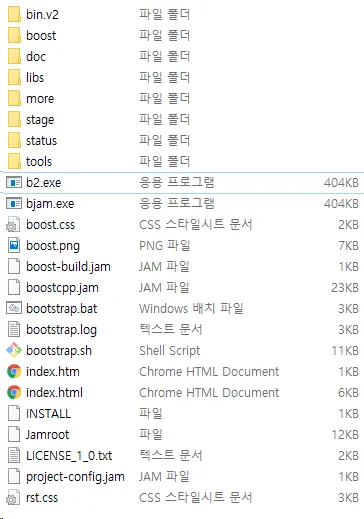Select the b2.exe file name
Screen dimensions: 364x519
(x=44, y=183)
